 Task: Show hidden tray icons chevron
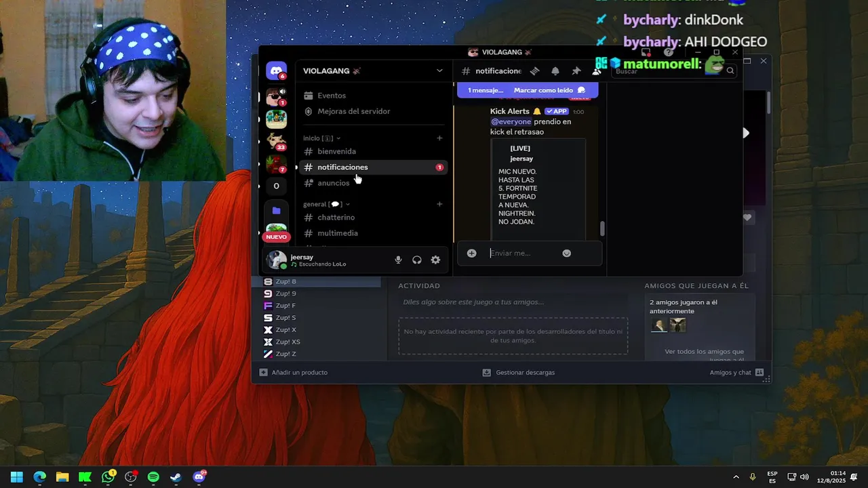[736, 477]
